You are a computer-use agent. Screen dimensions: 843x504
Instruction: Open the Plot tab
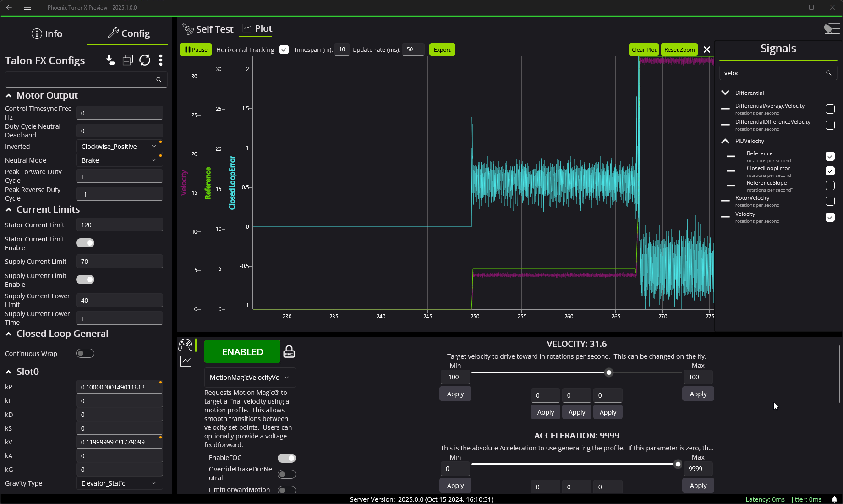257,28
